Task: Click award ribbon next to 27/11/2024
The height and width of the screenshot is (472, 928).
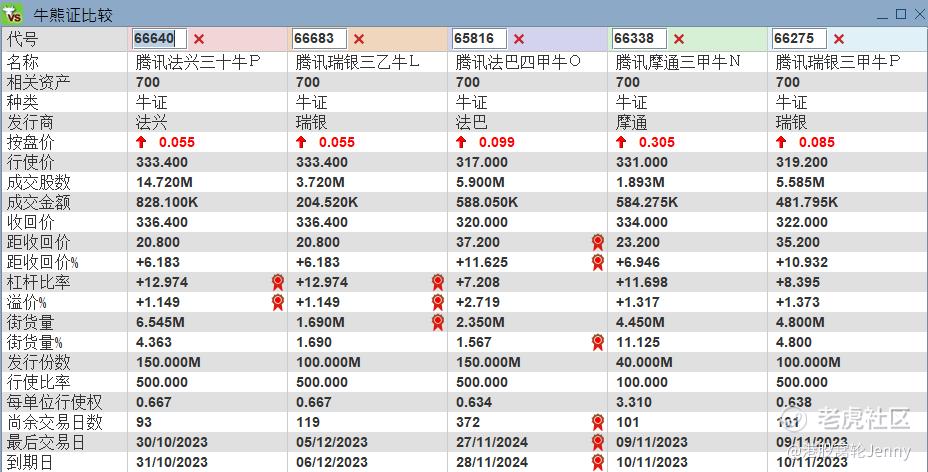Action: 598,442
